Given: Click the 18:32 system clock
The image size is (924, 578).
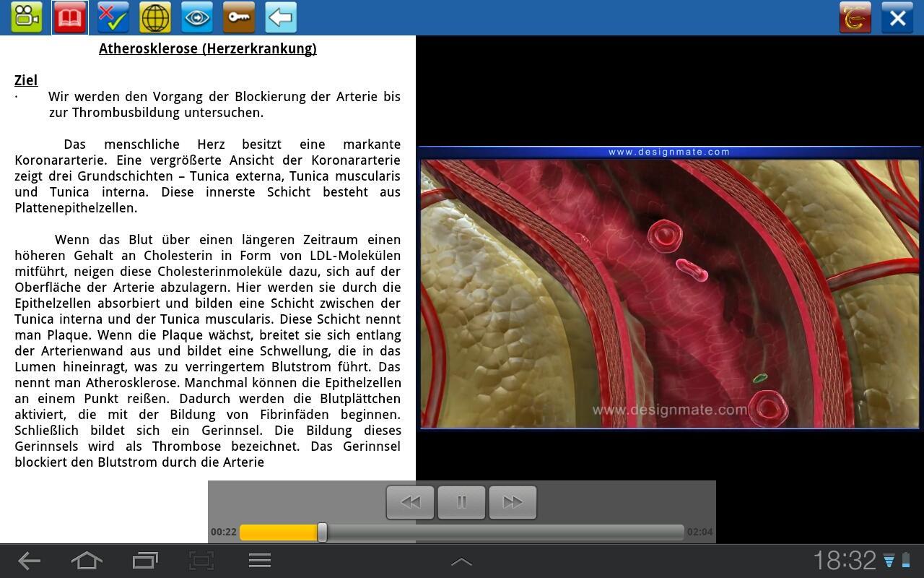Looking at the screenshot, I should click(x=845, y=561).
